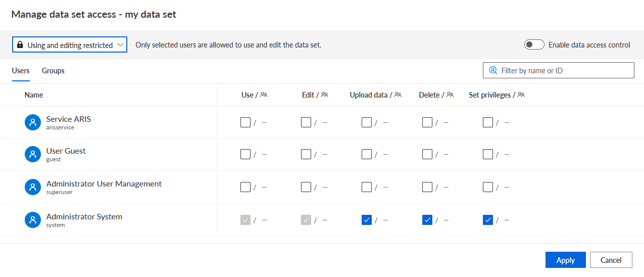Check Set privileges for Administrator User Management

[488, 187]
